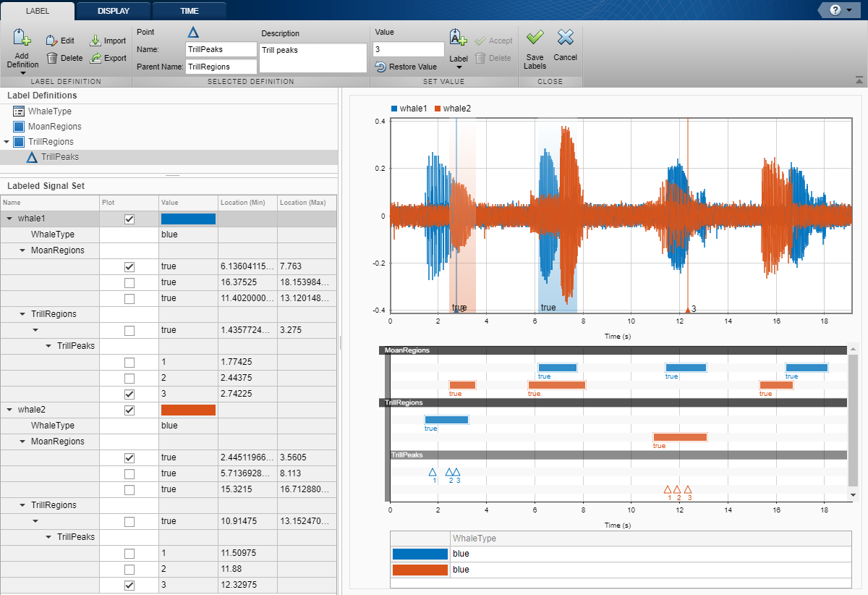This screenshot has height=595, width=868.
Task: Switch to the DISPLAY tab
Action: 114,11
